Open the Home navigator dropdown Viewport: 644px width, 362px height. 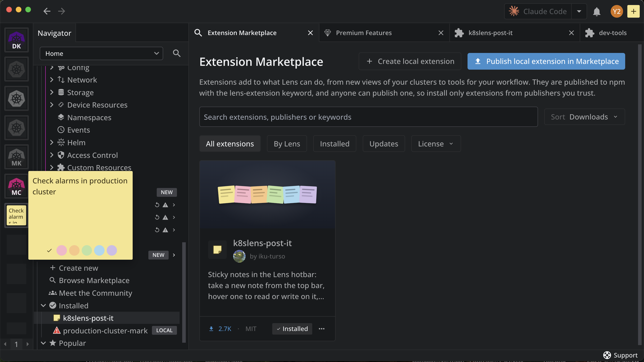pyautogui.click(x=101, y=54)
